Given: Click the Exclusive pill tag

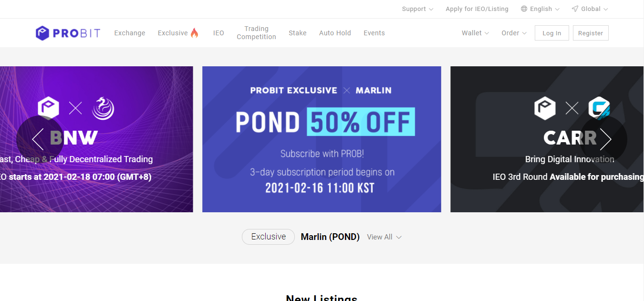Looking at the screenshot, I should point(268,237).
